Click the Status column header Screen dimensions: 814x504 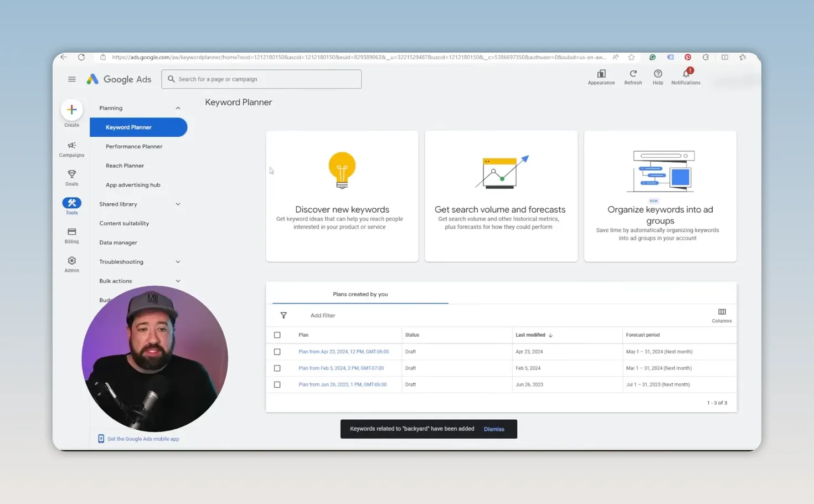[x=412, y=335]
